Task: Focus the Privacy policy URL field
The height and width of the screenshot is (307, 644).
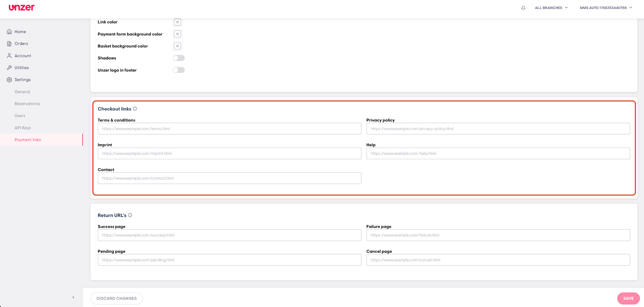Action: [498, 129]
